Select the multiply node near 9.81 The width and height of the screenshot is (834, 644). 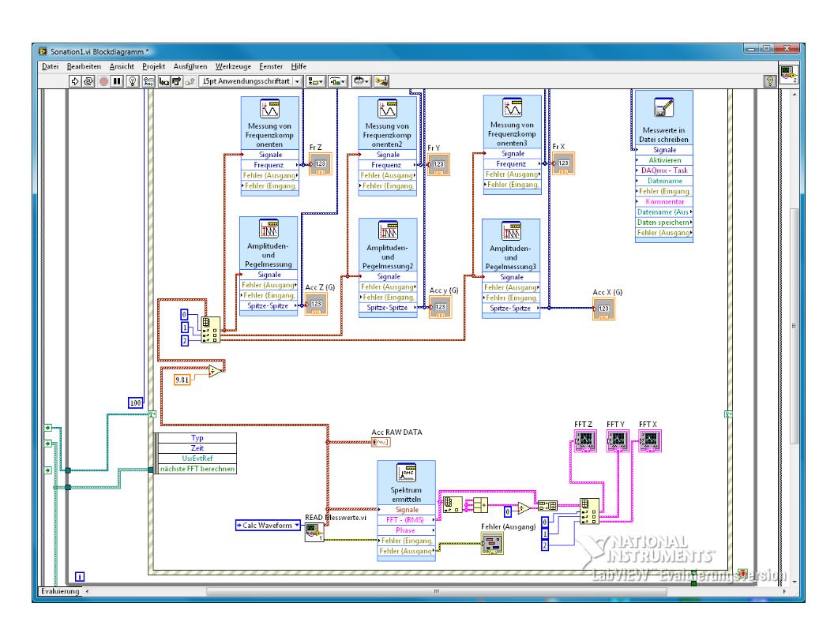[216, 372]
